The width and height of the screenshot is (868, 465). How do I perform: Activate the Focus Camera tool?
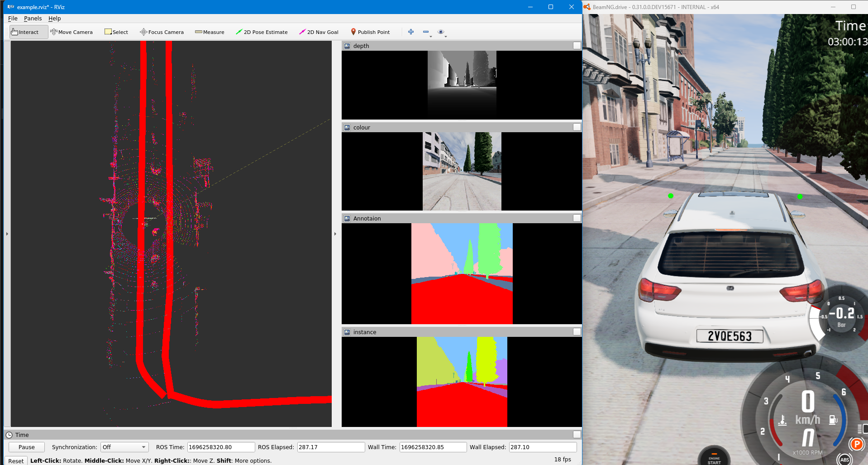162,32
